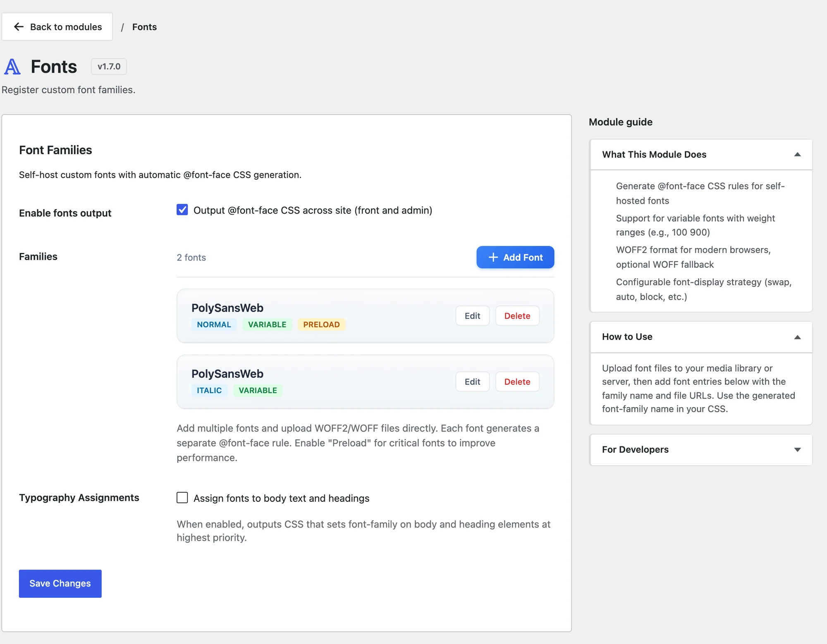Screen dimensions: 827x644
Task: Save Changes to font settings
Action: click(60, 583)
